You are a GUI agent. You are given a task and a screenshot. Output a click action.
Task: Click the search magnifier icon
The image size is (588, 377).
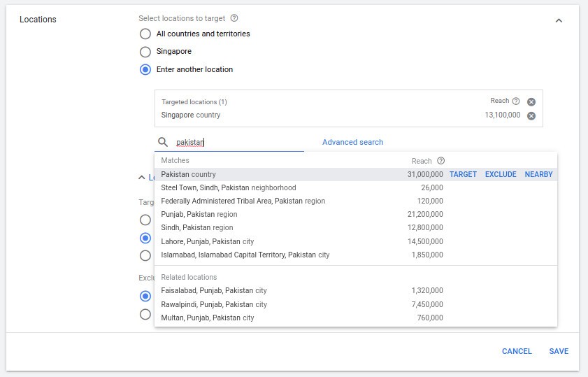pyautogui.click(x=163, y=142)
